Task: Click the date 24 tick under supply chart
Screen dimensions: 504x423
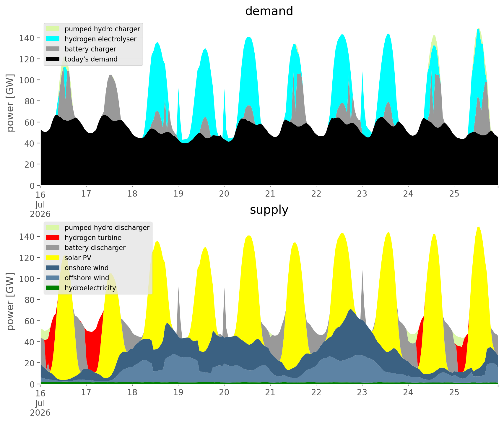Action: point(408,393)
